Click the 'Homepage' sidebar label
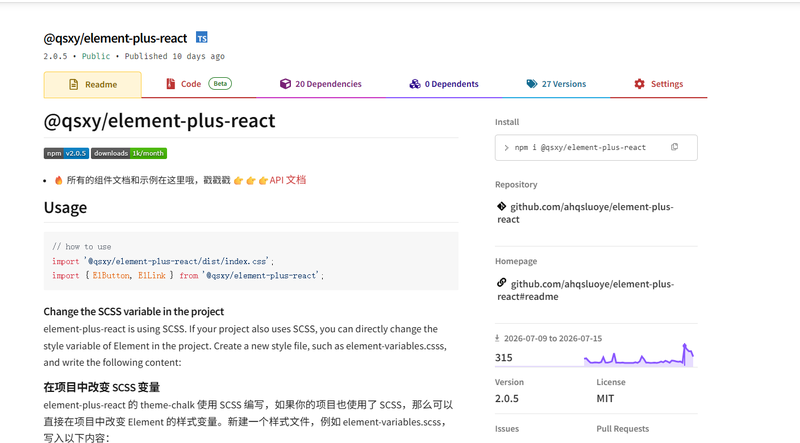The width and height of the screenshot is (800, 443). point(516,261)
